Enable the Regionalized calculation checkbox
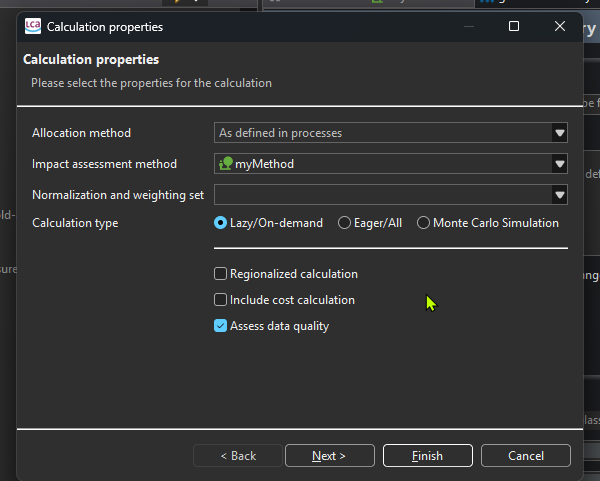600x481 pixels. 221,274
